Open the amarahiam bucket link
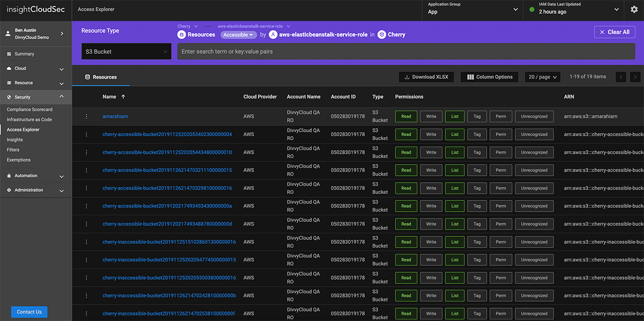The width and height of the screenshot is (644, 321). [115, 116]
